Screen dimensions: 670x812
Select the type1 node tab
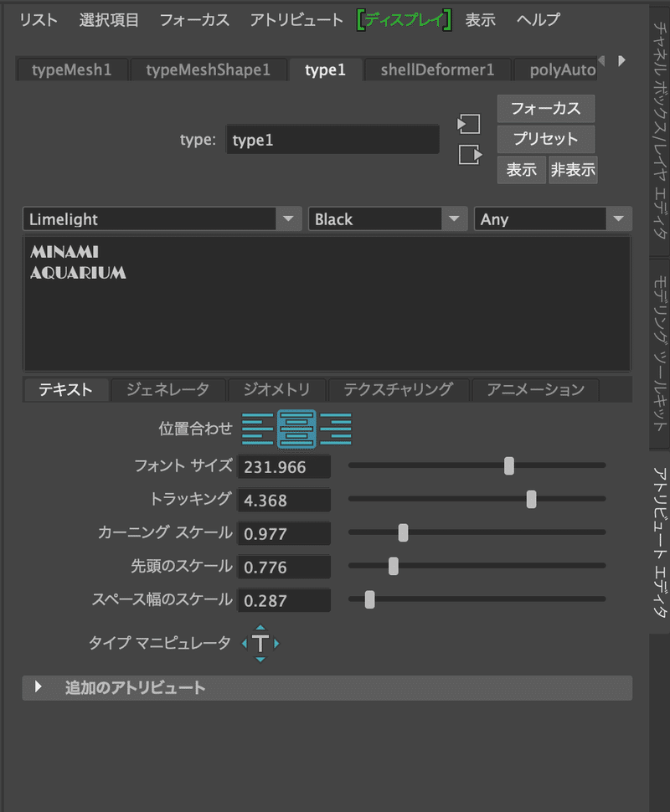click(326, 69)
